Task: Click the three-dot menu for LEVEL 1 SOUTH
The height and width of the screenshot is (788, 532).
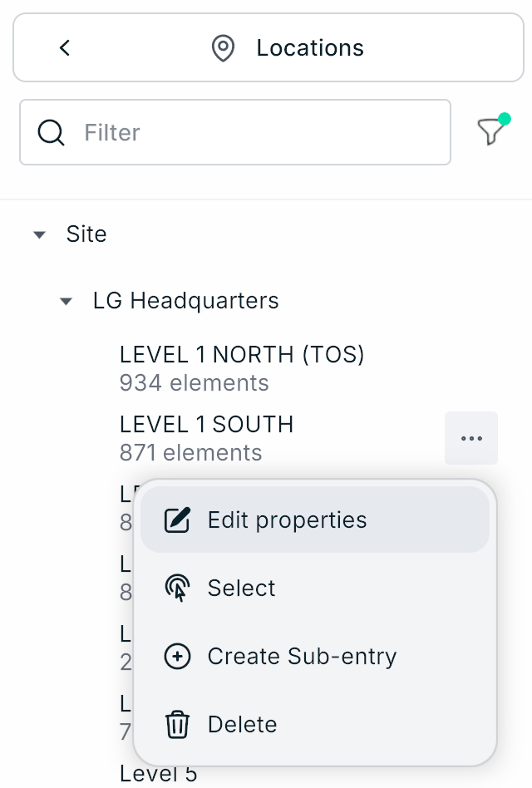Action: [471, 438]
